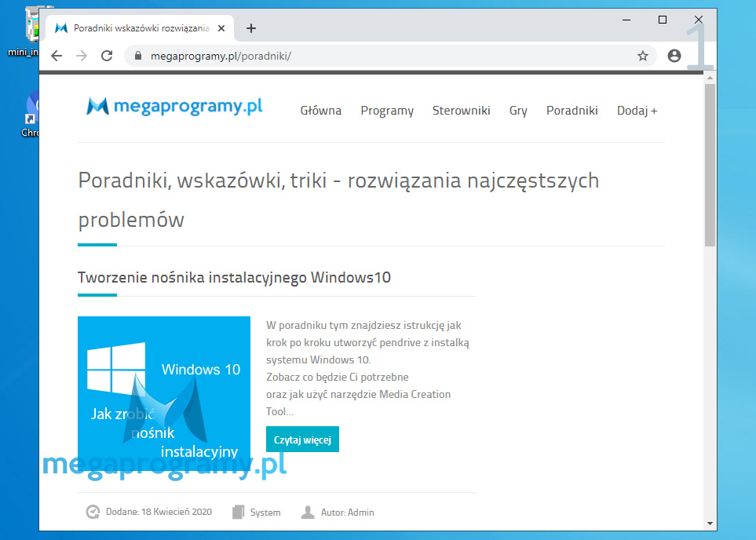Screen dimensions: 756x540
Task: Open the Chrome profile avatar menu
Action: coord(674,56)
